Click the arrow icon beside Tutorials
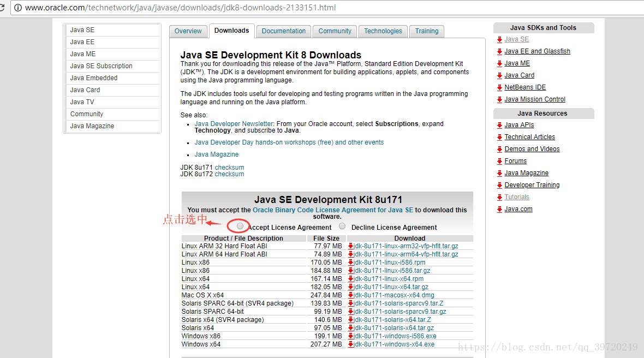This screenshot has width=644, height=358. coord(499,198)
